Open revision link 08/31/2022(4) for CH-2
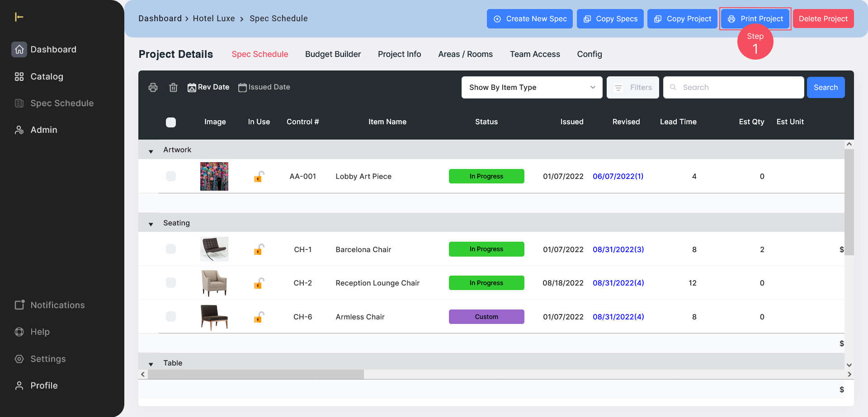The height and width of the screenshot is (417, 868). [x=618, y=283]
